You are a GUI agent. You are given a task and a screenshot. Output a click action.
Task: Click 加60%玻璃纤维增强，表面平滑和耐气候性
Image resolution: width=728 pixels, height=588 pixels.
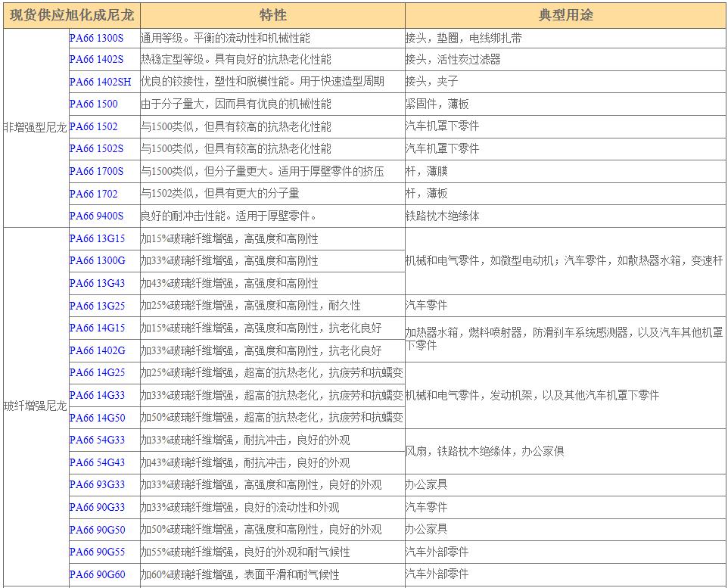click(240, 574)
